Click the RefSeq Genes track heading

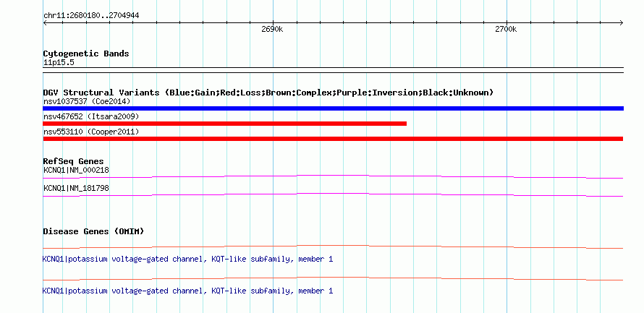[x=74, y=162]
